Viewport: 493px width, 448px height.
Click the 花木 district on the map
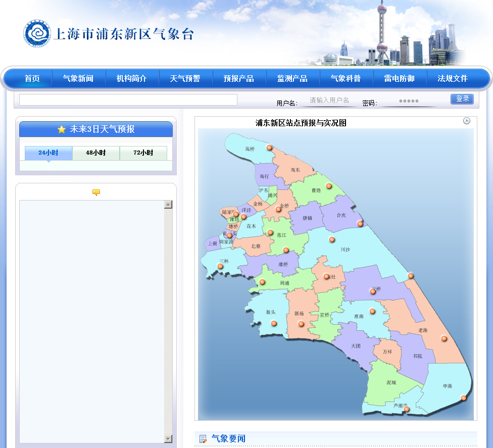click(x=251, y=226)
